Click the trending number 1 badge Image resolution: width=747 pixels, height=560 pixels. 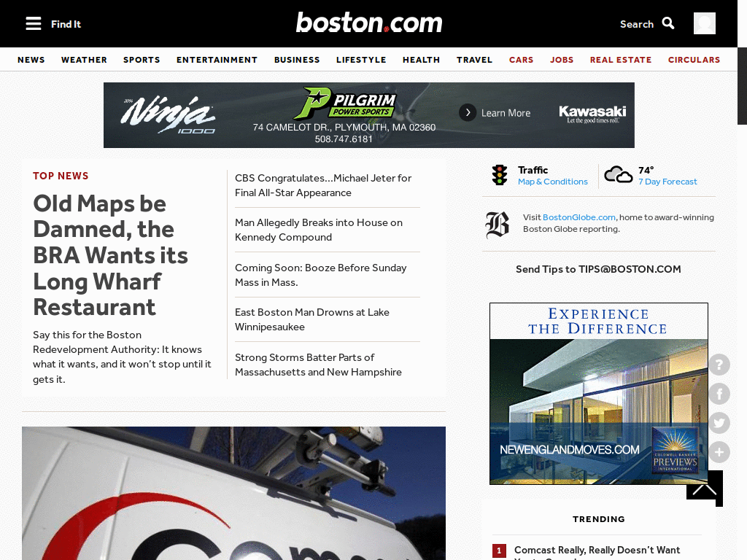(499, 551)
